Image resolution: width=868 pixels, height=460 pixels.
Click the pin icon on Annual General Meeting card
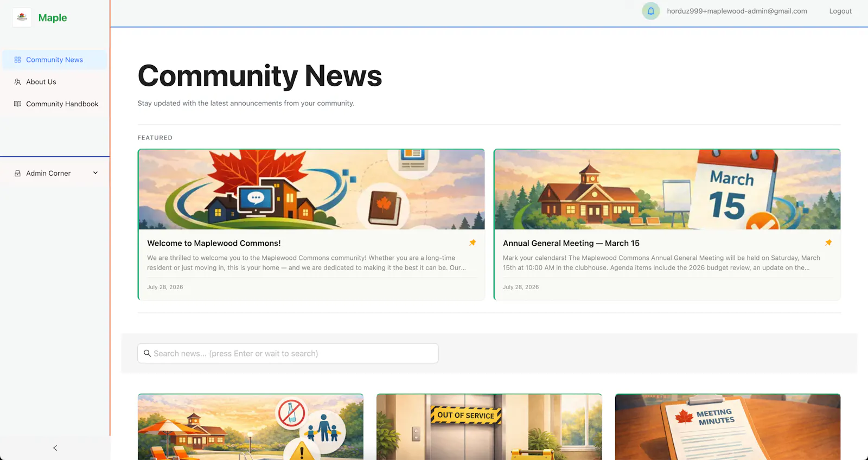(828, 242)
